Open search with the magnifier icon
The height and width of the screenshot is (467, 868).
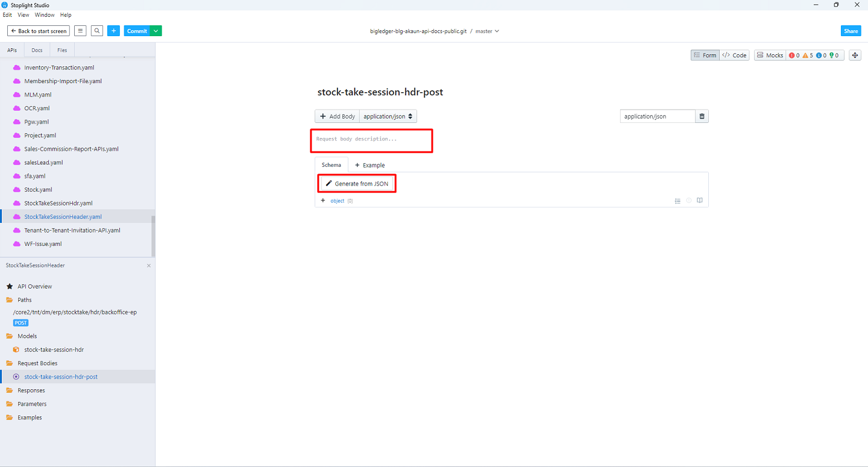pos(97,31)
